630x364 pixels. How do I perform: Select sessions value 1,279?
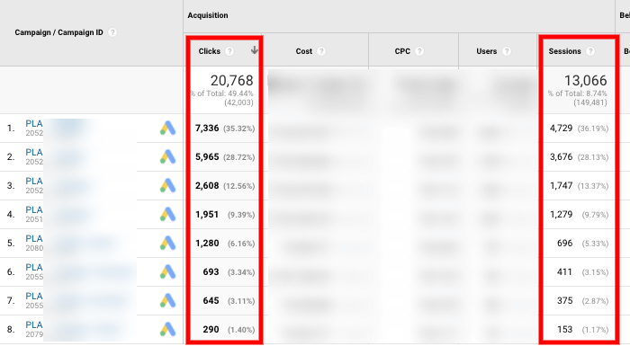tap(561, 214)
